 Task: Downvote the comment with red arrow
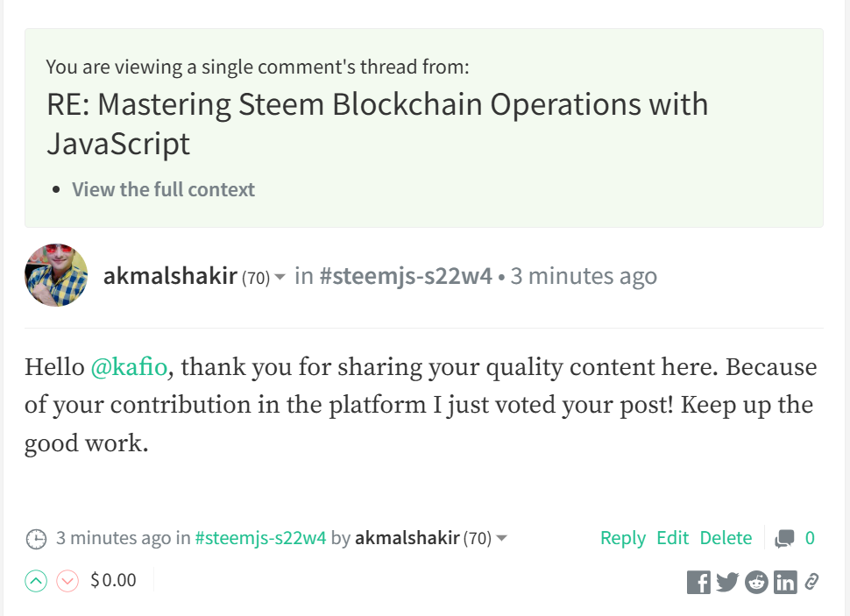pyautogui.click(x=67, y=581)
